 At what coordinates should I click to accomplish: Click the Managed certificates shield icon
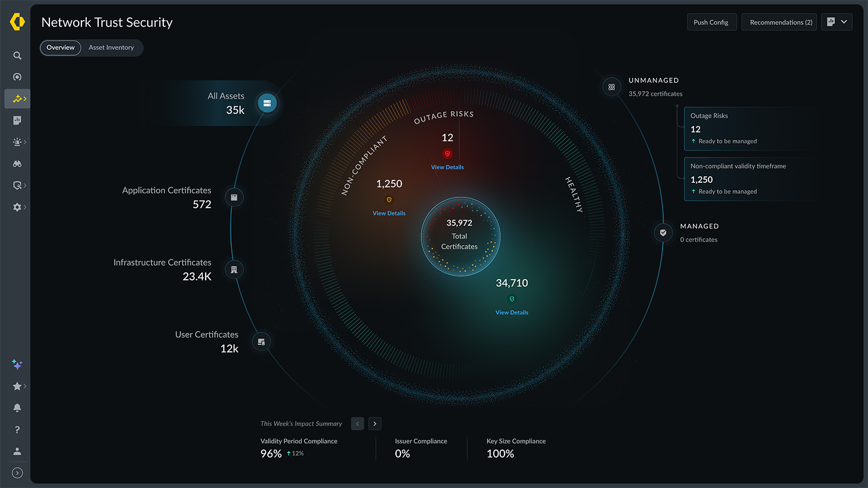coord(663,233)
